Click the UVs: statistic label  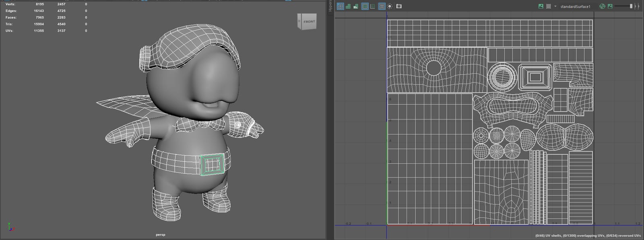(9, 31)
